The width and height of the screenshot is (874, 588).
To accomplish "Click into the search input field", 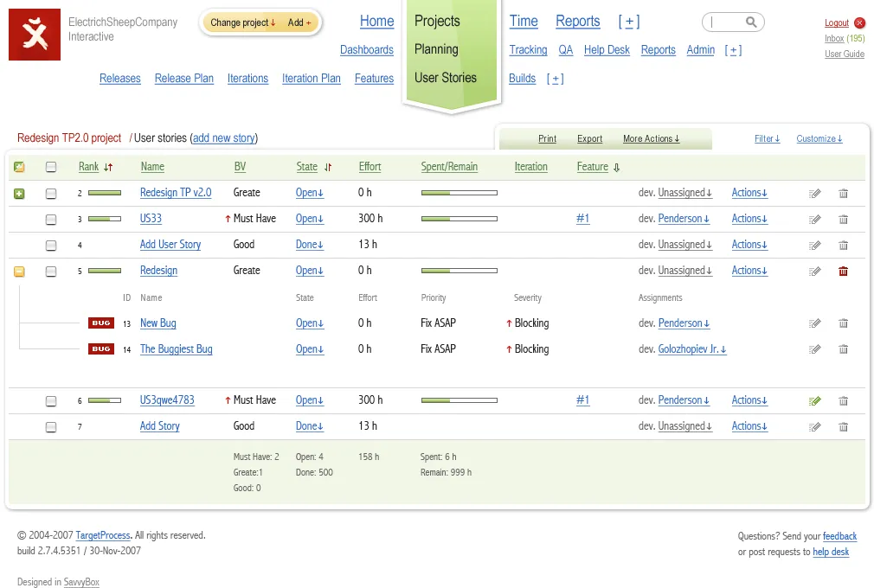I will (726, 22).
